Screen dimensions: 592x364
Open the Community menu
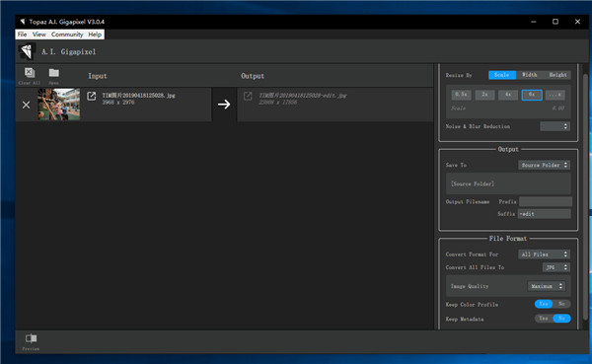pos(67,35)
